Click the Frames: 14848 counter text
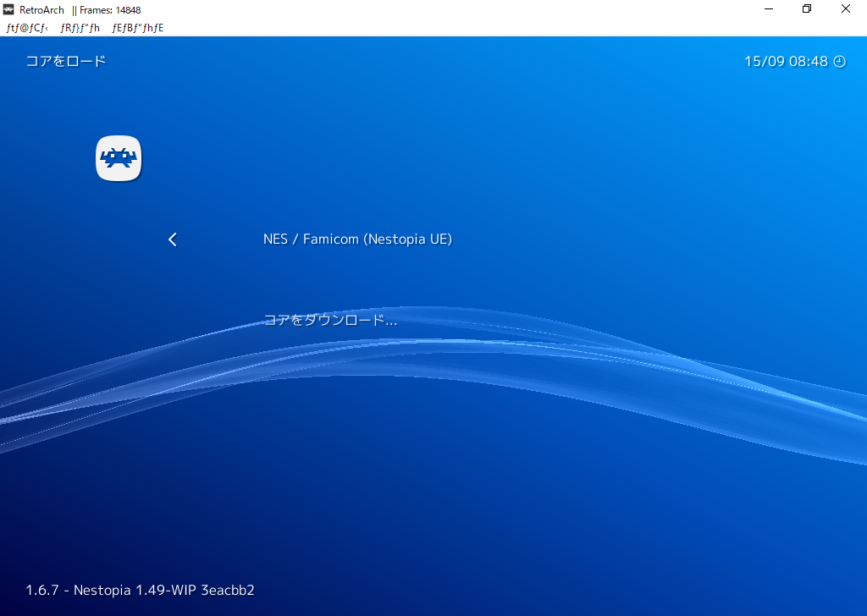This screenshot has height=616, width=867. pyautogui.click(x=110, y=10)
